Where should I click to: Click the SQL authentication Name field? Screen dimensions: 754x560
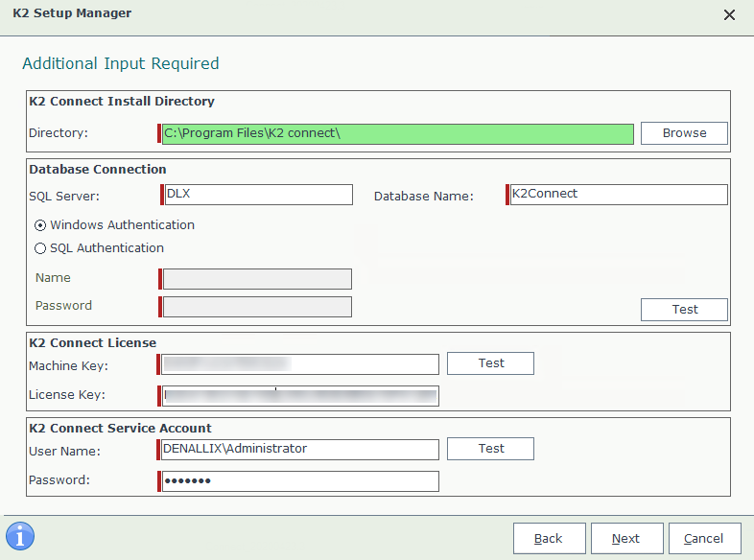257,279
